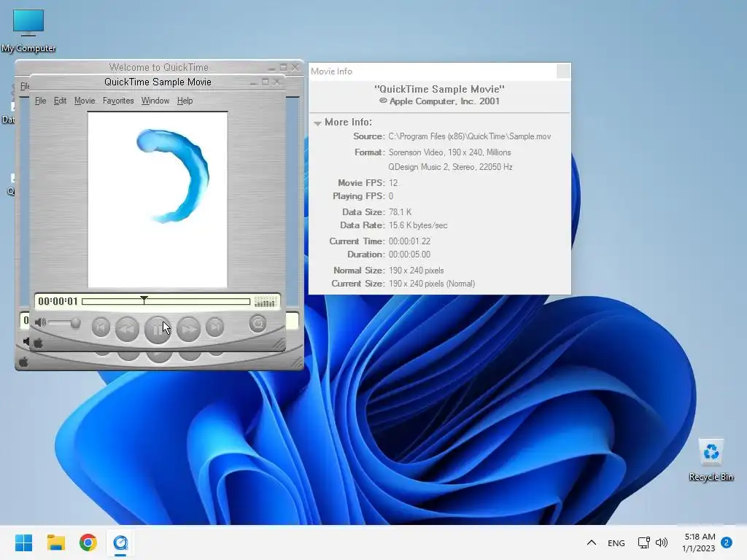Open the Movie menu

coord(85,101)
